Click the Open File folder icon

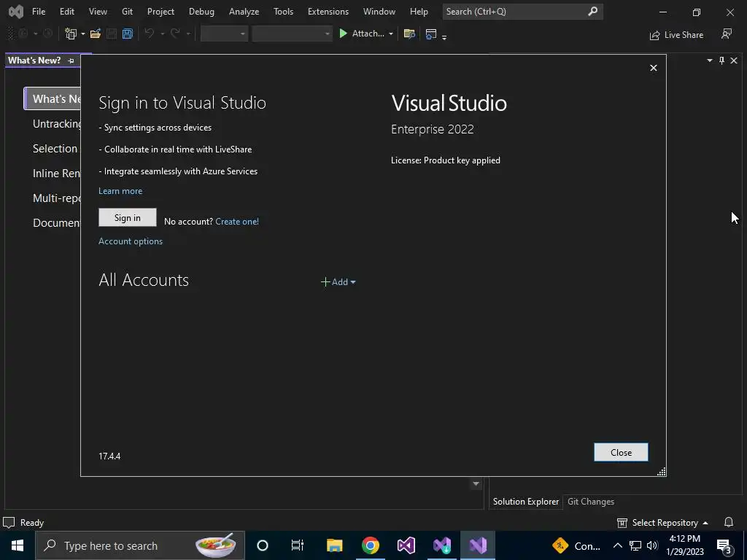pyautogui.click(x=96, y=34)
